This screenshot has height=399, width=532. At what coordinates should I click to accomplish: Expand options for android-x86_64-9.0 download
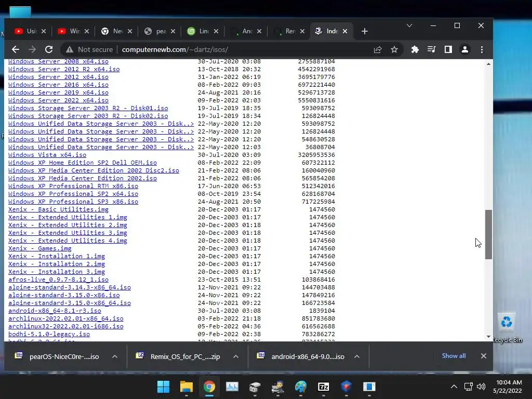point(357,356)
